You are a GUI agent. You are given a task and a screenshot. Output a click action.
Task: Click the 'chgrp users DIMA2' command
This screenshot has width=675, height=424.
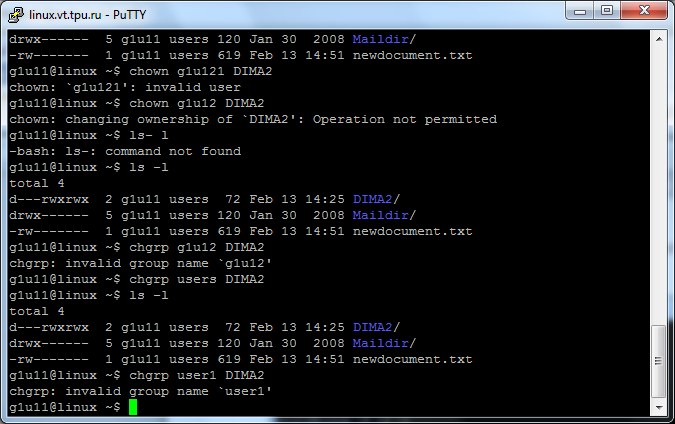(197, 279)
